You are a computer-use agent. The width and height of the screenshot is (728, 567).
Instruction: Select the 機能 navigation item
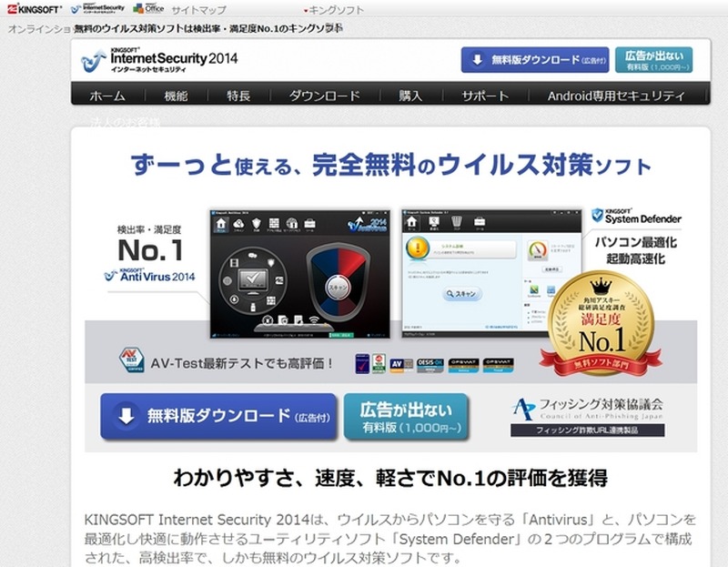(x=176, y=96)
